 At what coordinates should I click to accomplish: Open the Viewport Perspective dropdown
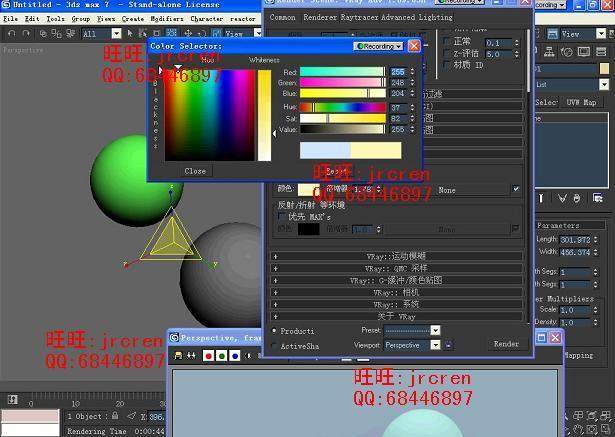coord(435,345)
